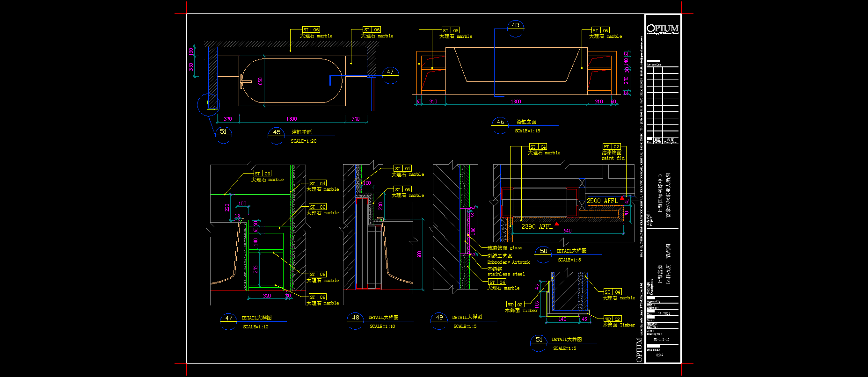Viewport: 868px width, 377px height.
Task: Click 'DETAIL大样图' title of detail 50
Action: pyautogui.click(x=571, y=251)
